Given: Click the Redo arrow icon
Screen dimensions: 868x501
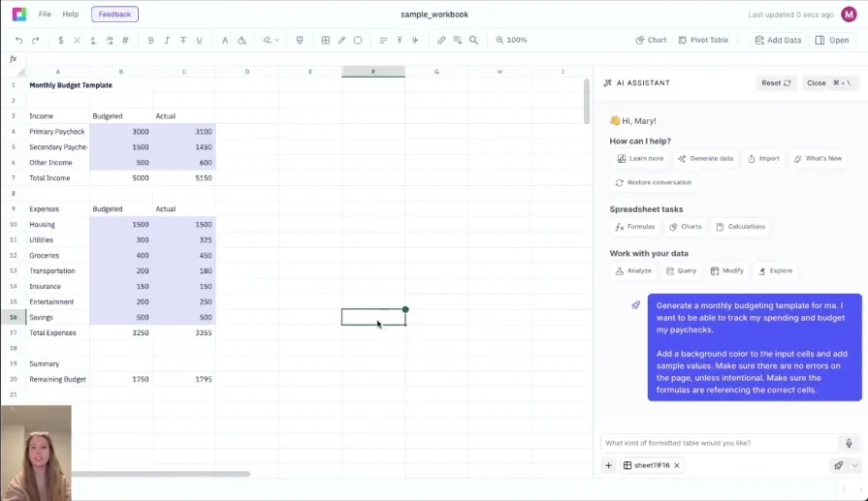Looking at the screenshot, I should pyautogui.click(x=36, y=41).
